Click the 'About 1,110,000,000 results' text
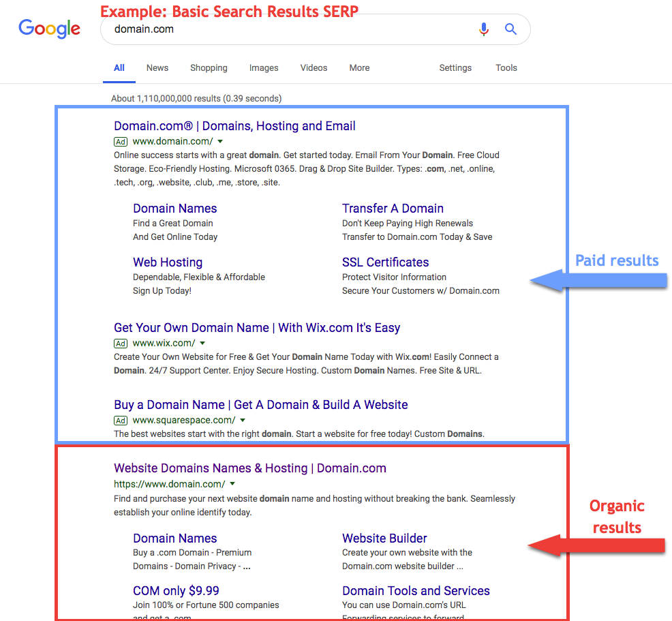This screenshot has width=672, height=621. click(196, 99)
